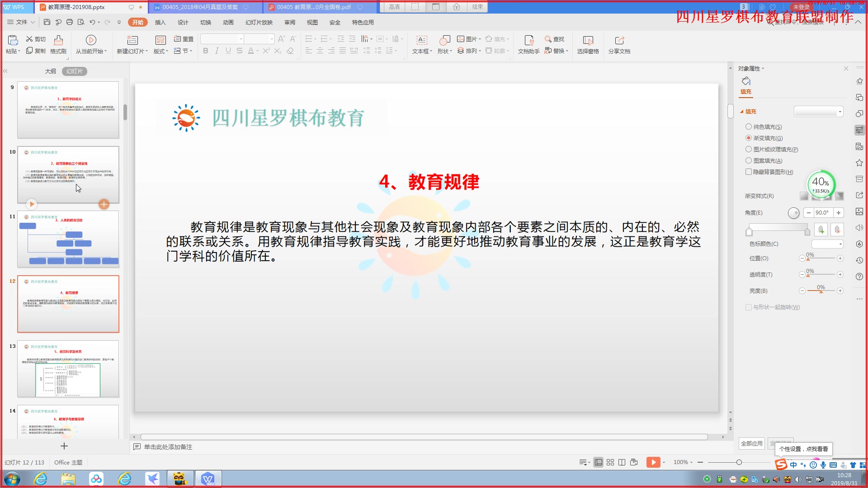Switch to slide sorter view icon

coord(610,462)
